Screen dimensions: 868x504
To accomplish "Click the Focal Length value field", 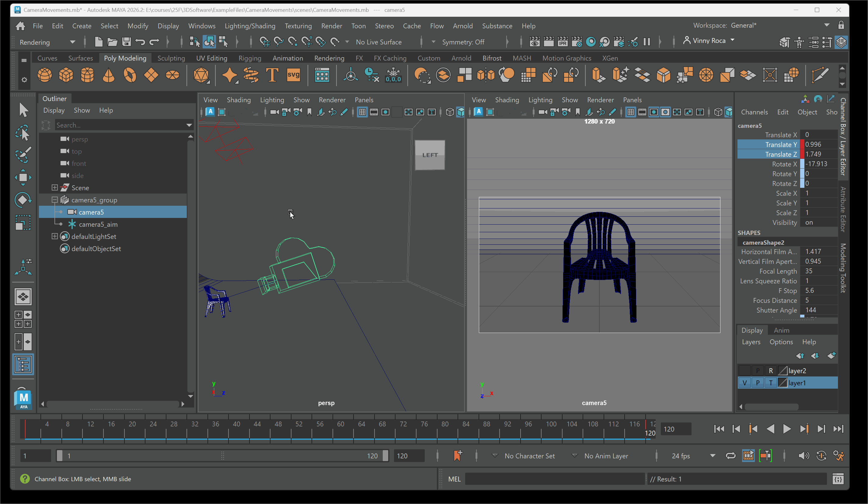I will click(818, 271).
